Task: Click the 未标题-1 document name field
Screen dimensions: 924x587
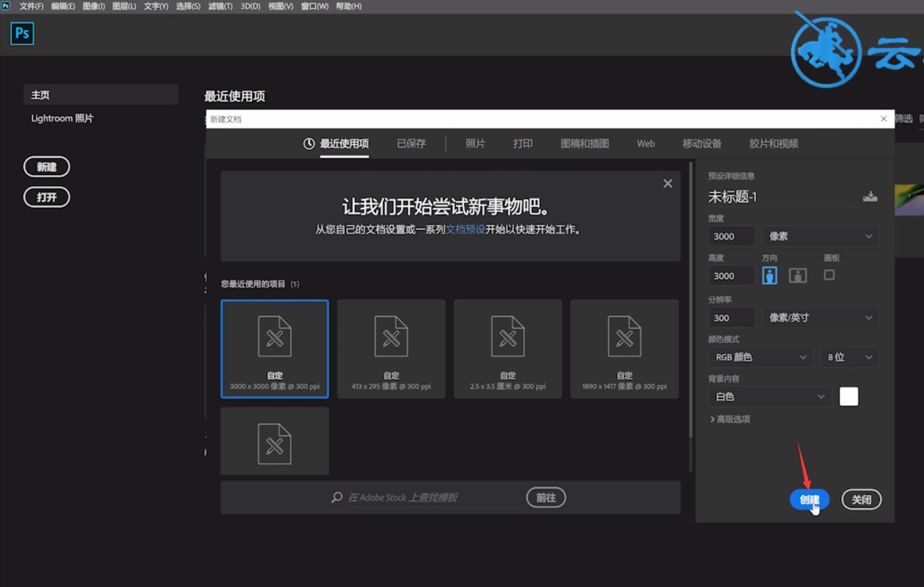Action: [781, 197]
